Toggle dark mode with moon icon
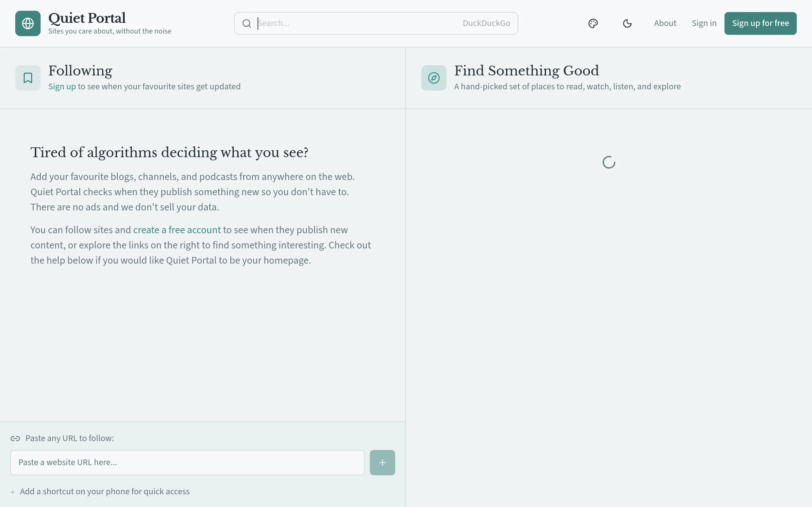The width and height of the screenshot is (812, 507). coord(627,23)
